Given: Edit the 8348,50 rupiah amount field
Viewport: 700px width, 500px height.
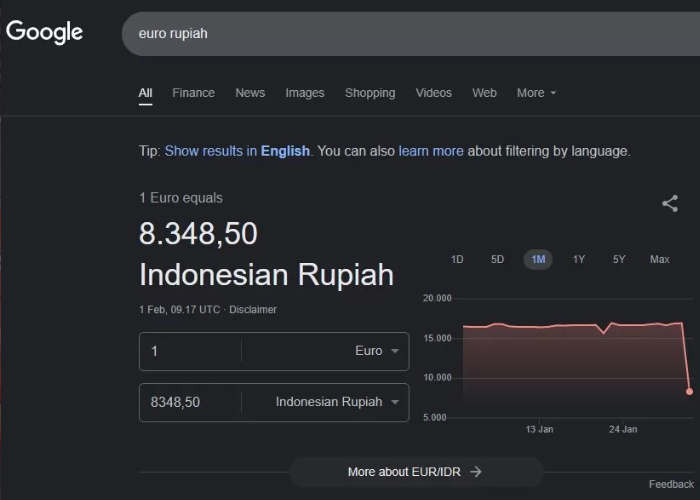Looking at the screenshot, I should pyautogui.click(x=190, y=402).
